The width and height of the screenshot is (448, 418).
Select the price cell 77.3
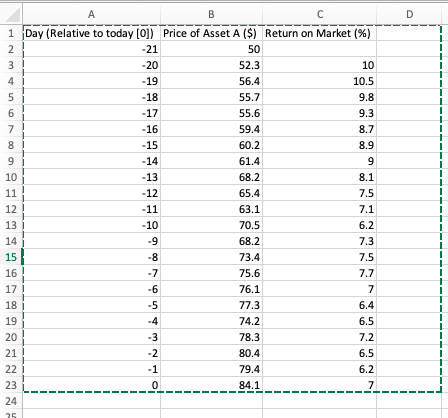[x=211, y=305]
